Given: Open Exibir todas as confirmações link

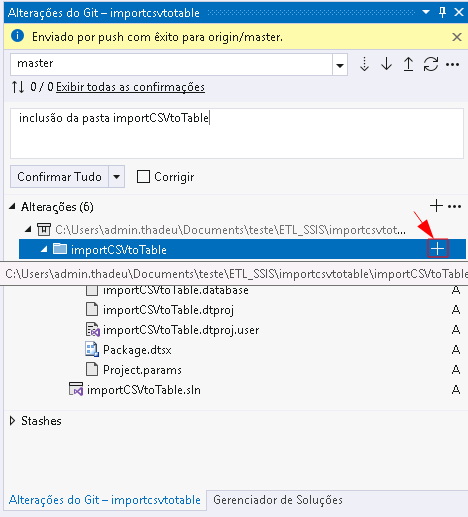Looking at the screenshot, I should 130,87.
